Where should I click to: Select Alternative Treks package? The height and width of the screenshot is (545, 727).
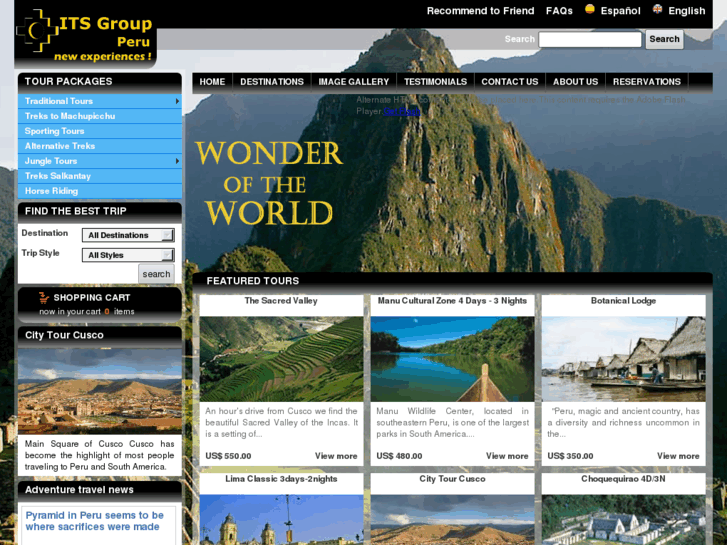(100, 146)
